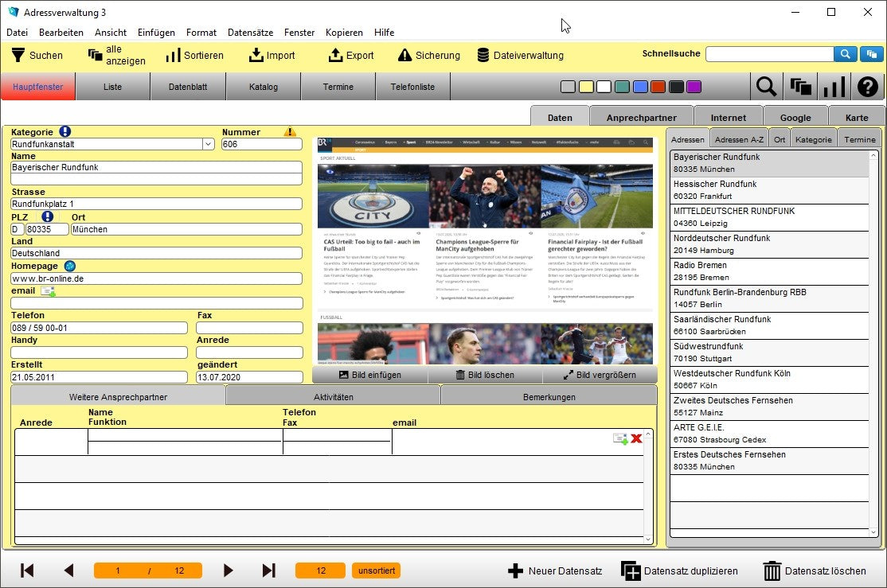Click the email send icon beside email label
This screenshot has width=887, height=588.
48,291
